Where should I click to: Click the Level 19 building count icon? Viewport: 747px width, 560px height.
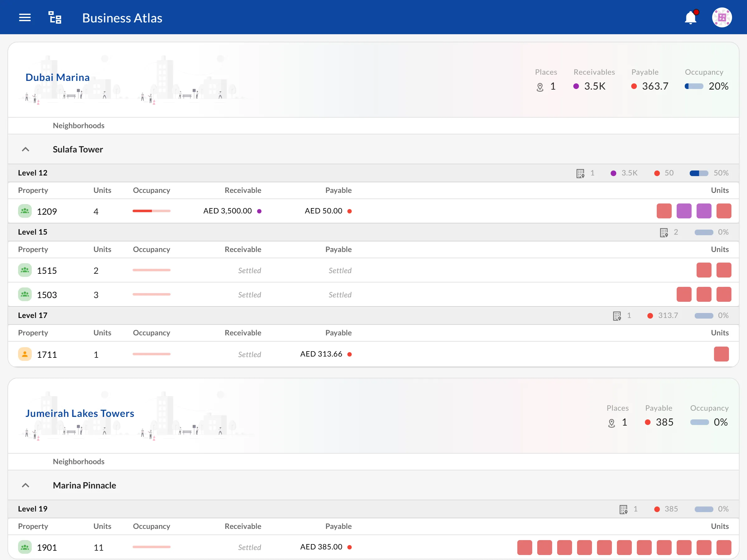pyautogui.click(x=623, y=509)
